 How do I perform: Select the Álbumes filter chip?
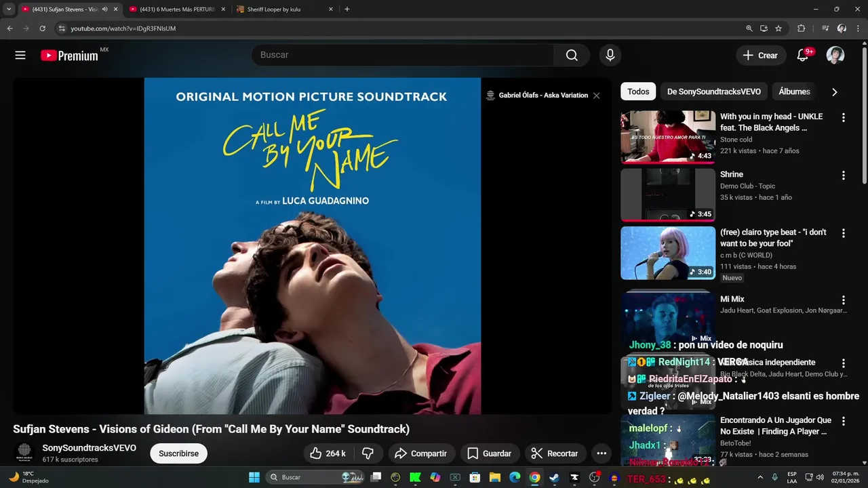(x=794, y=91)
